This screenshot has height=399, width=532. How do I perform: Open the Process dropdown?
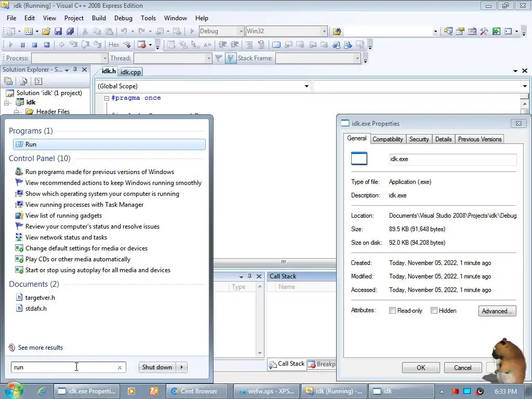(104, 58)
